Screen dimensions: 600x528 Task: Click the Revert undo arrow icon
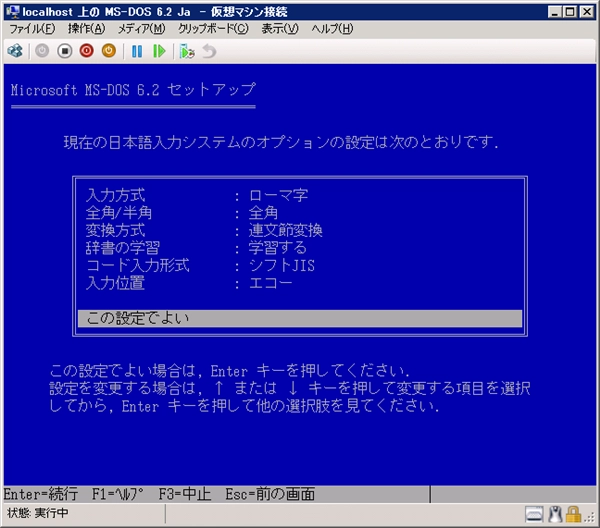click(209, 51)
